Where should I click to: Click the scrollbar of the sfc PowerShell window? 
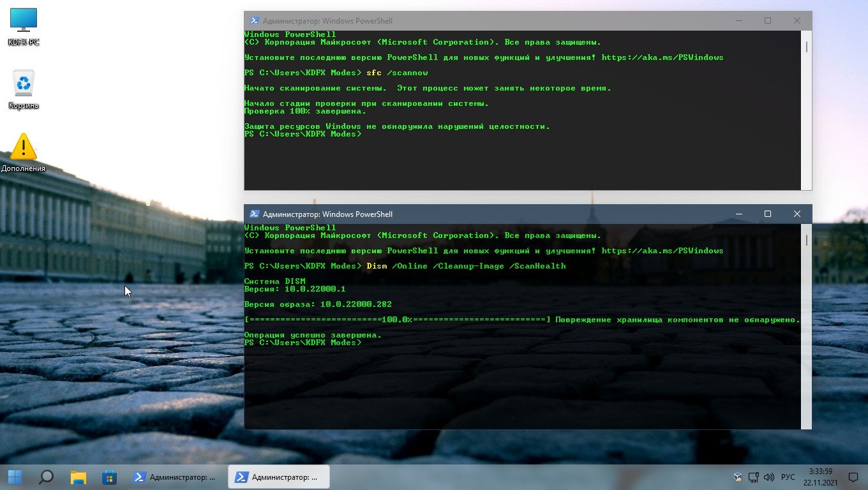point(807,110)
